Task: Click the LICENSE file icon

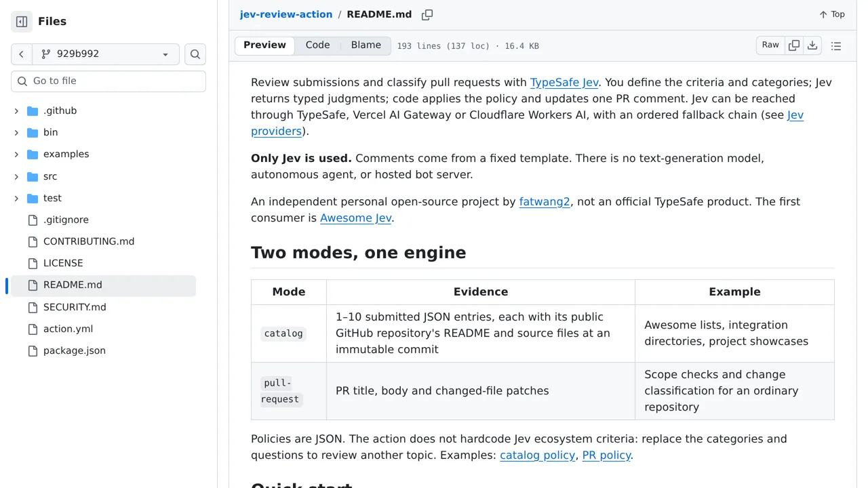Action: 33,264
